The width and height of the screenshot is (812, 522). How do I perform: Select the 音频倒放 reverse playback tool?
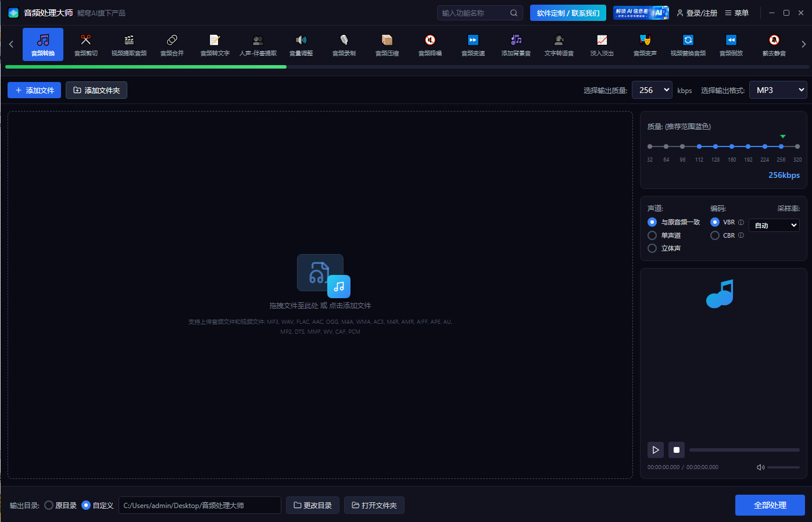pos(731,44)
